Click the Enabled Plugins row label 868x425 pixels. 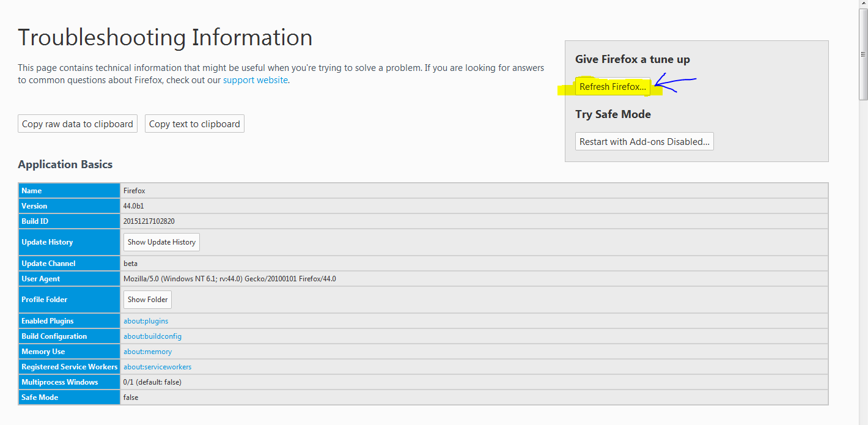coord(70,321)
